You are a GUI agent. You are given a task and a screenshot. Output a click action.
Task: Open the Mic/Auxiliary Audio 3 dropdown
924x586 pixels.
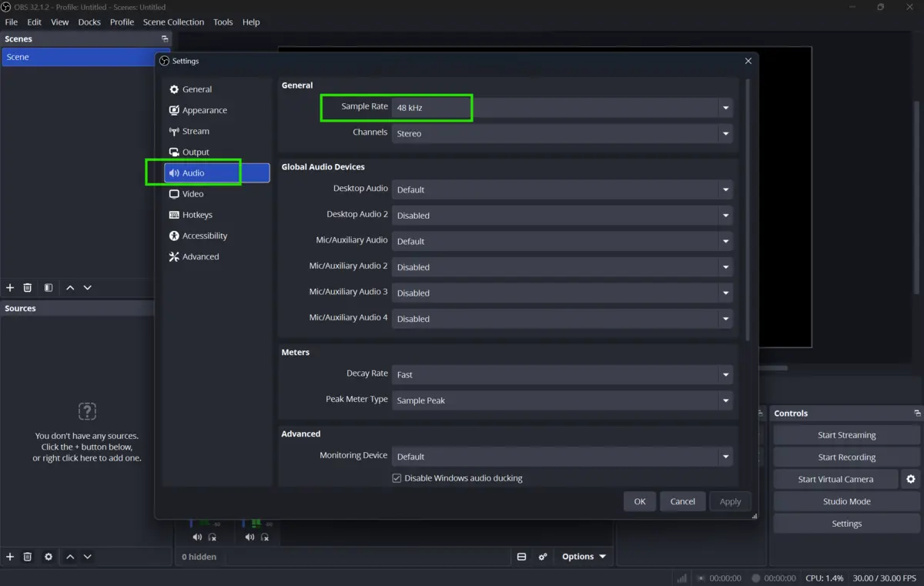(562, 293)
